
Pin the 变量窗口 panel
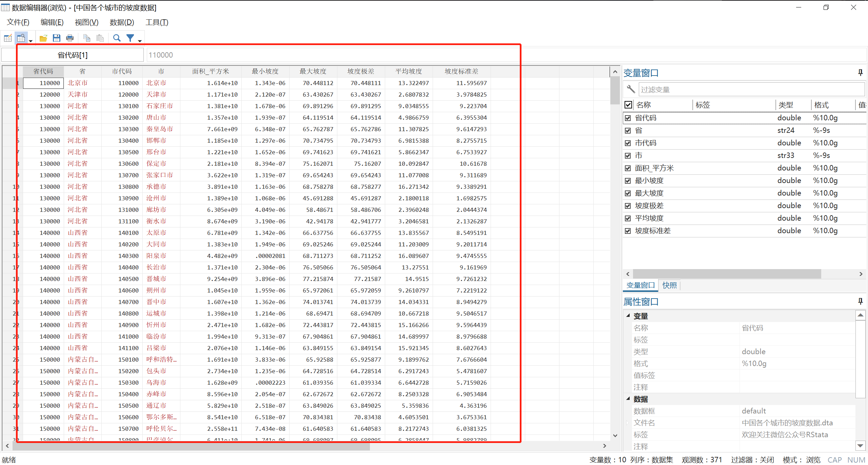(x=860, y=73)
